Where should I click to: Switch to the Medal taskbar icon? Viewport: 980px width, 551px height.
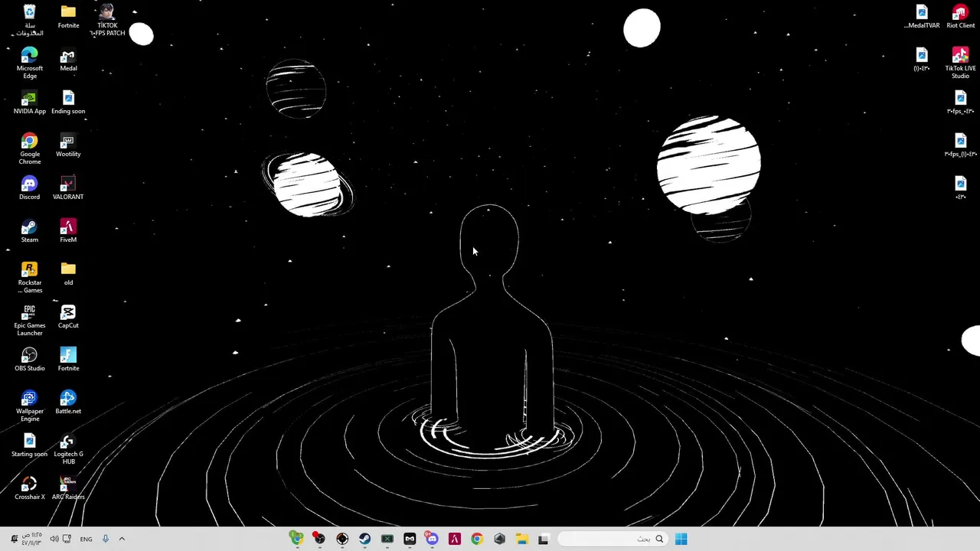[x=410, y=539]
